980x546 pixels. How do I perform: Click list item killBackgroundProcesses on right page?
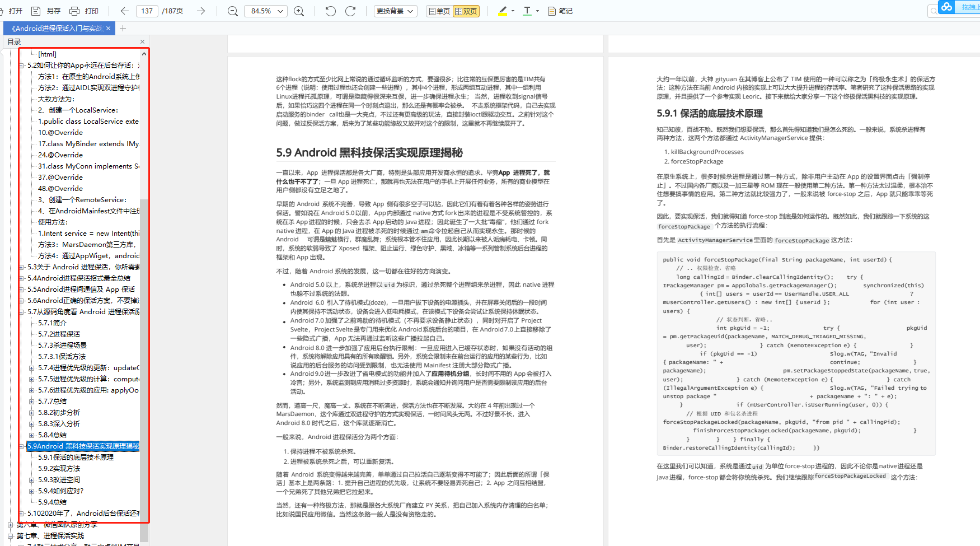[x=707, y=152]
